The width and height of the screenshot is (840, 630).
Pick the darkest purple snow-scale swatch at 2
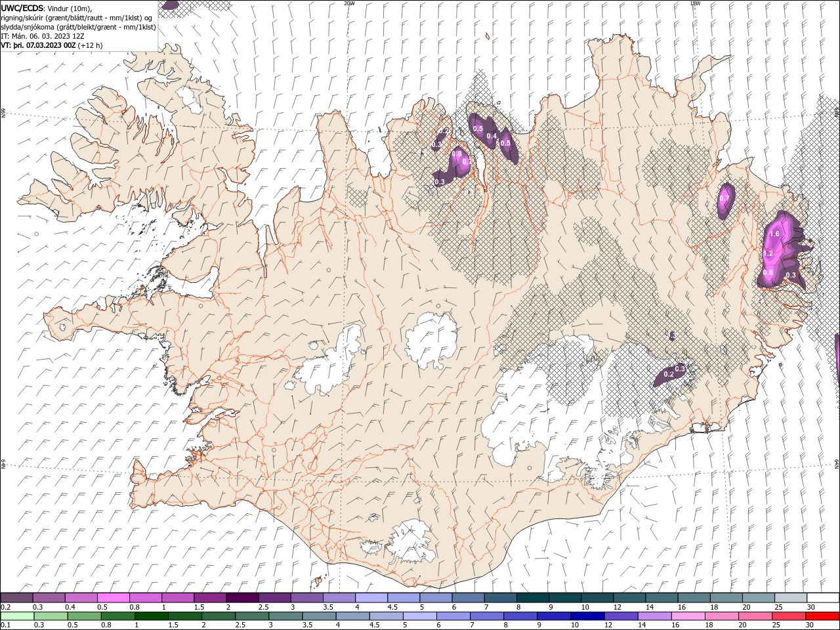coord(243,598)
